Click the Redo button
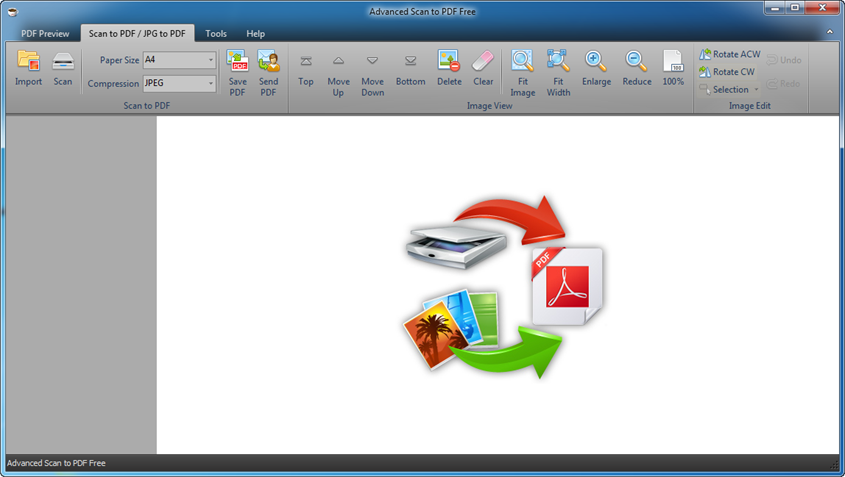 (783, 84)
